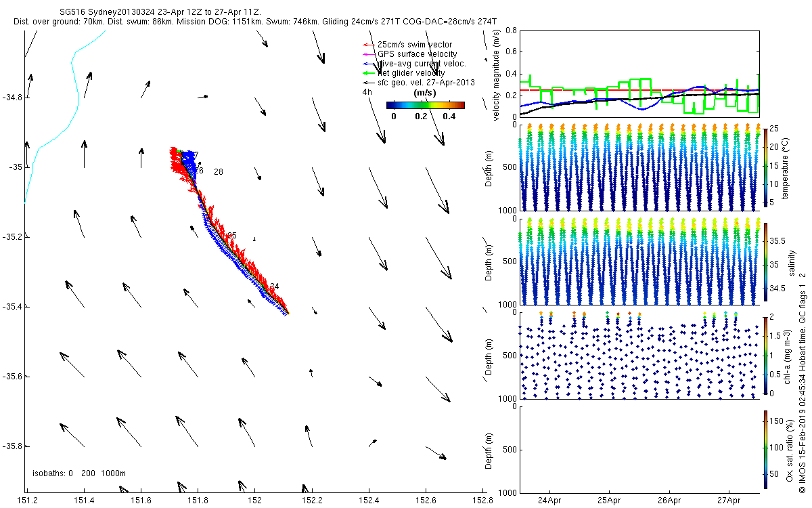Click the 'Depth (m)' label of the oxygen panel
This screenshot has width=812, height=508.
point(489,450)
